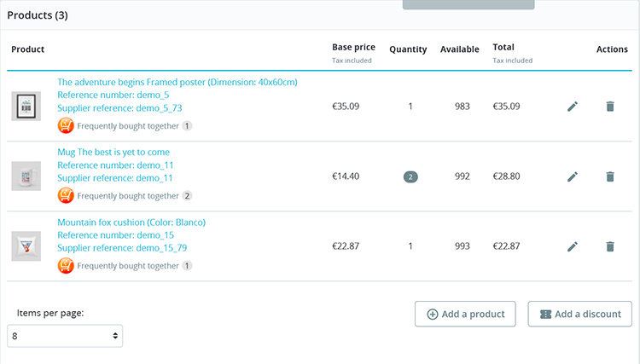Delete the Mug product from order
Image resolution: width=640 pixels, height=364 pixels.
[x=609, y=176]
